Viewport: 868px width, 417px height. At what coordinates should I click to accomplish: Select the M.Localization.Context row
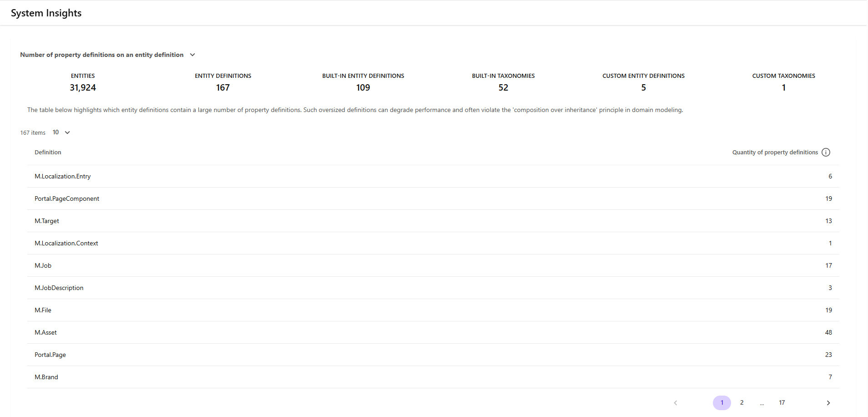pyautogui.click(x=66, y=244)
